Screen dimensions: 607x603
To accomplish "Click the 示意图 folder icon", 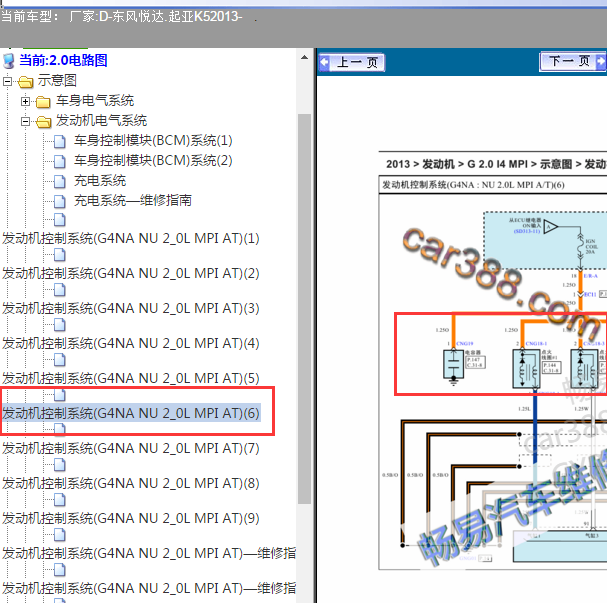I will tap(26, 82).
